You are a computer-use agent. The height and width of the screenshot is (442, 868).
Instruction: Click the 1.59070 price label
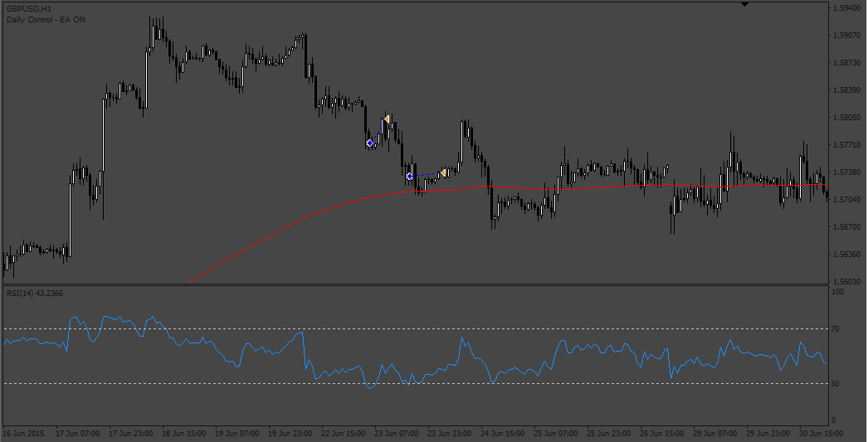(846, 36)
